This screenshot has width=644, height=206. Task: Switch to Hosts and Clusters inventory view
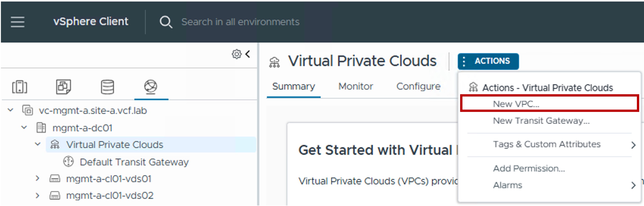pos(19,87)
